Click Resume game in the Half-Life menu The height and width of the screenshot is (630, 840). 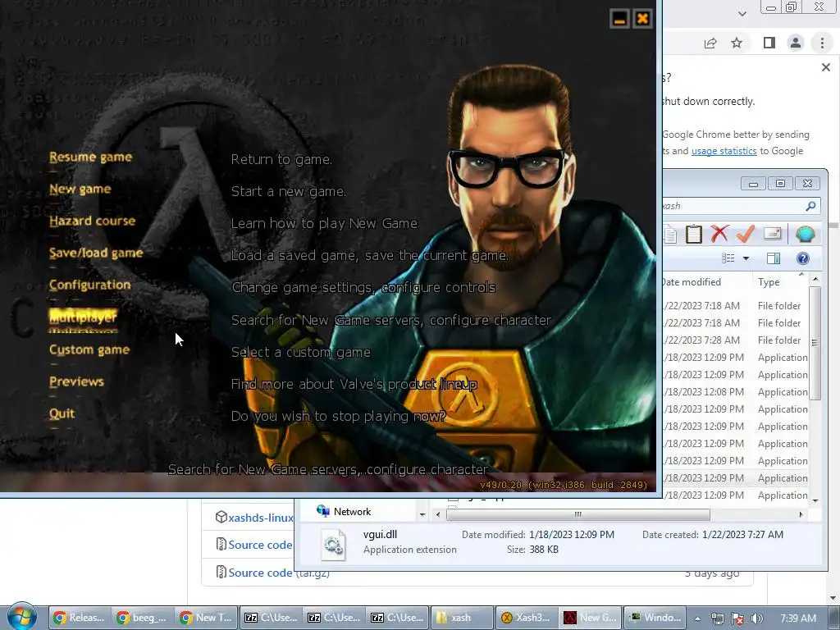coord(90,157)
